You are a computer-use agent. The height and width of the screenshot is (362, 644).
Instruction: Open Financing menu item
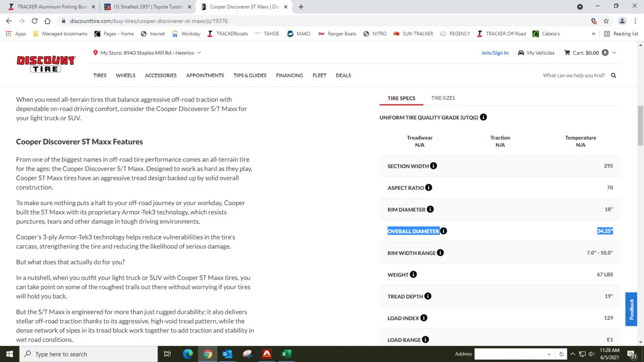point(289,75)
